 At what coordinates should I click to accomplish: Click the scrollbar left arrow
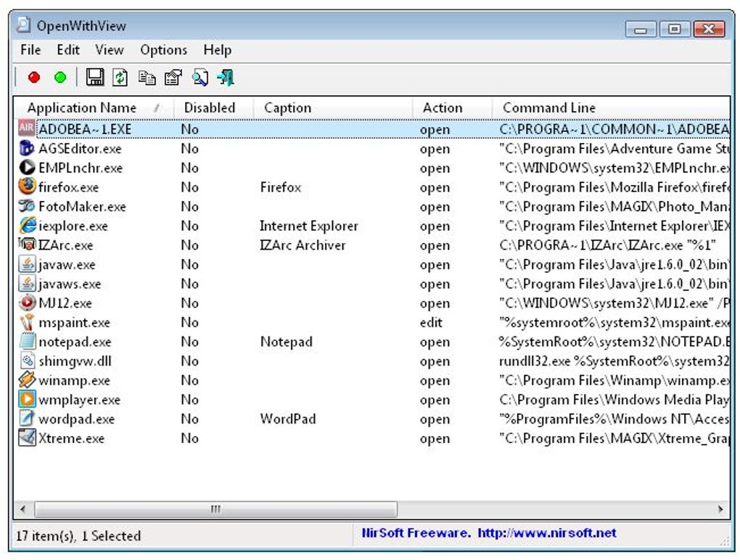coord(22,509)
